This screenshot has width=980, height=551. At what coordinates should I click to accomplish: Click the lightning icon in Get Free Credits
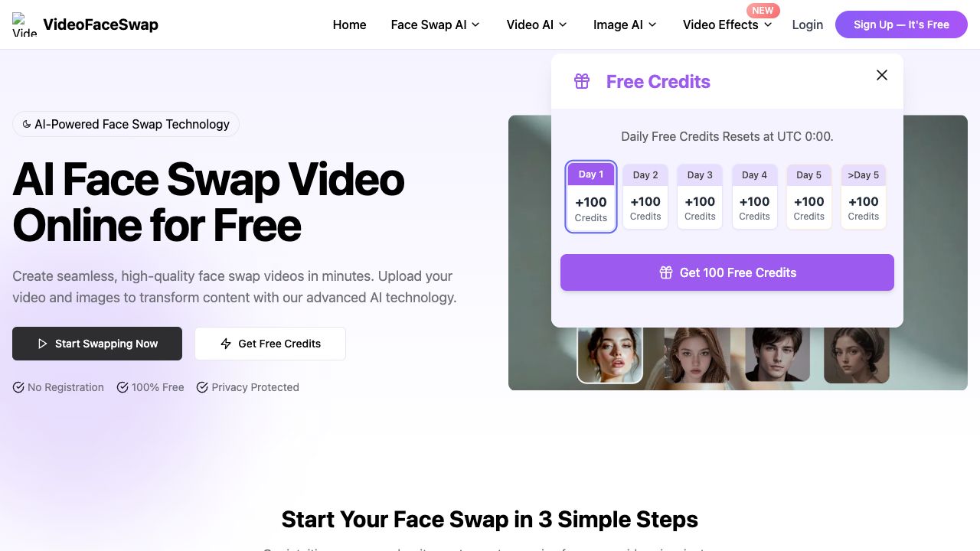point(226,344)
